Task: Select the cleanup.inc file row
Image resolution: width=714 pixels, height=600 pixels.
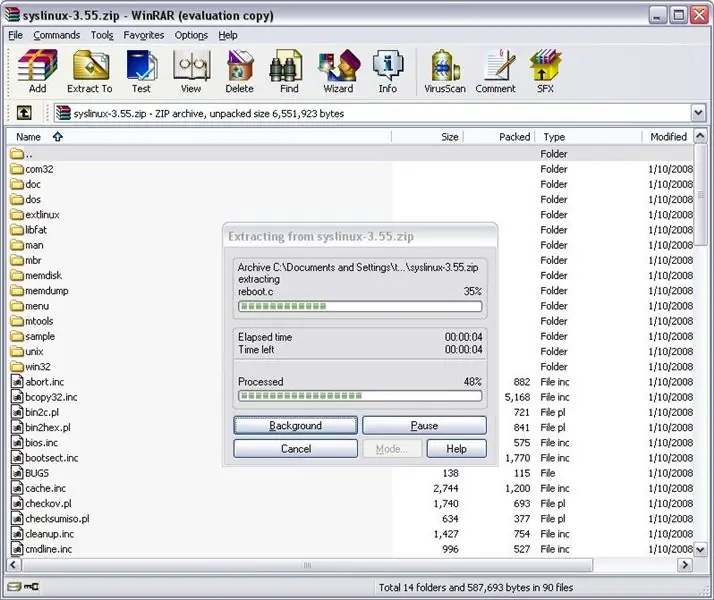Action: click(x=351, y=534)
